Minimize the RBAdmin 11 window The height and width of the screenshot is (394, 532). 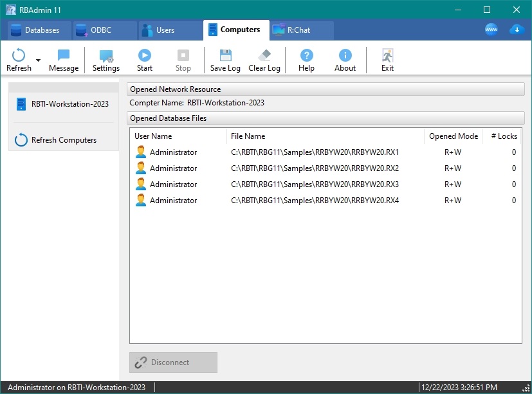[457, 10]
